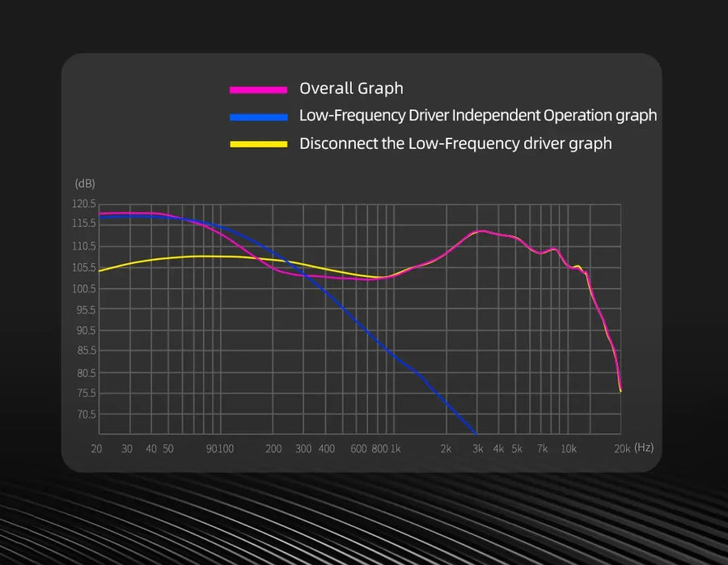Click the 85.5 value on the dB axis
Viewport: 728px width, 565px height.
(x=85, y=351)
